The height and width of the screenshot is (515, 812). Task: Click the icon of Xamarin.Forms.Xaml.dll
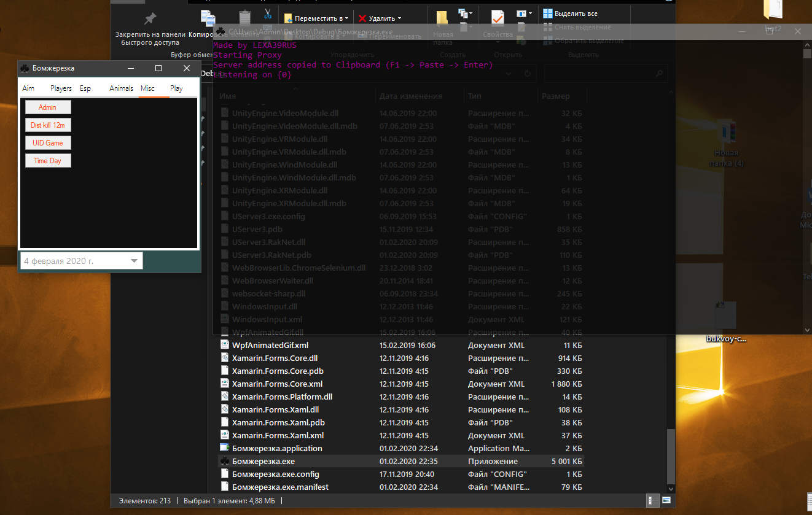225,409
